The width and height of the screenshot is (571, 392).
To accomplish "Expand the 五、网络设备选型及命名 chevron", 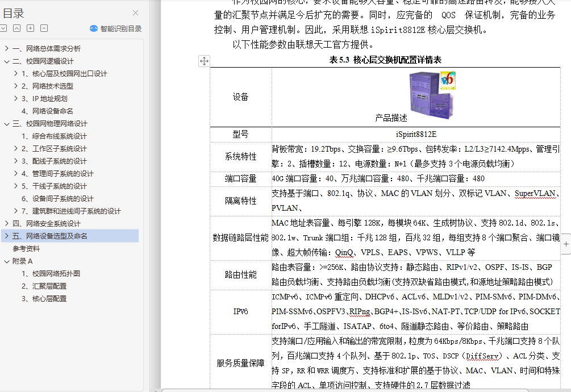I will [x=7, y=236].
